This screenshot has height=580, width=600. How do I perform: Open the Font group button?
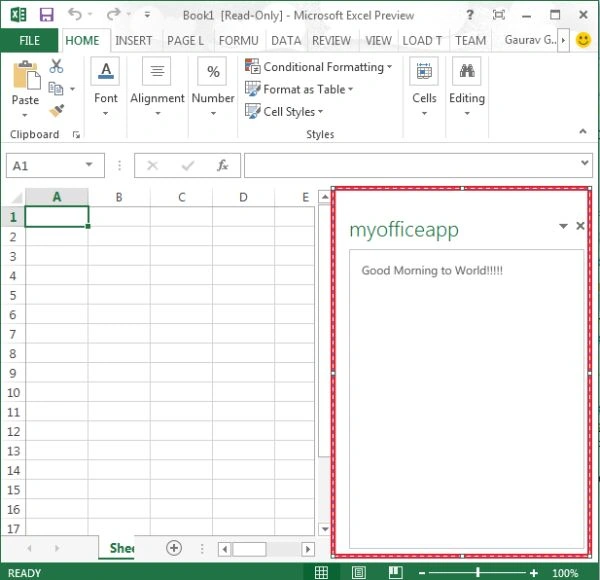click(106, 86)
